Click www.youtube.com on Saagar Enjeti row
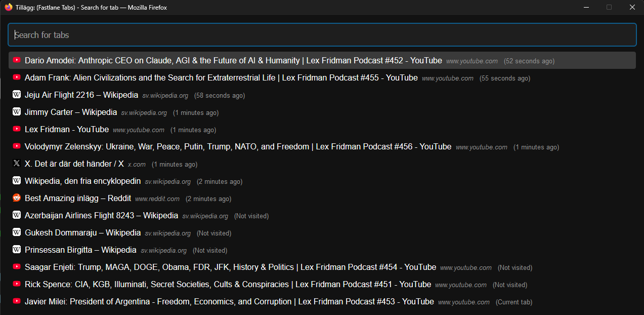 pyautogui.click(x=466, y=267)
